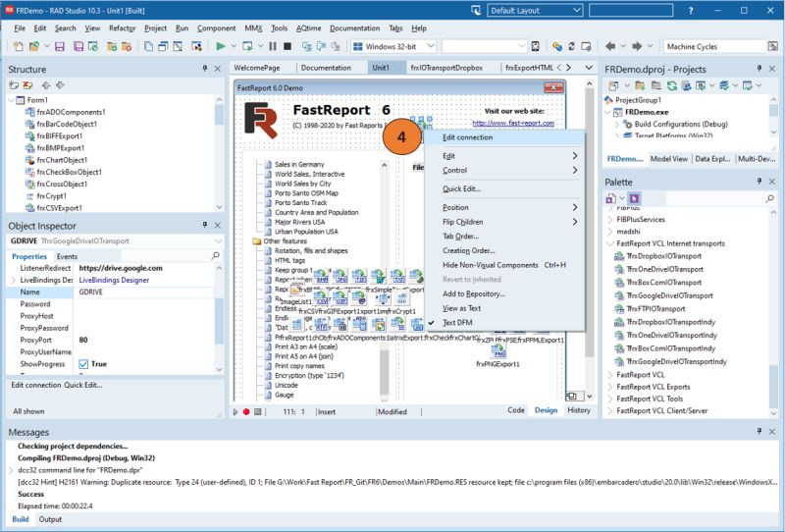
Task: Click the Machine Cycles input box
Action: pyautogui.click(x=715, y=46)
